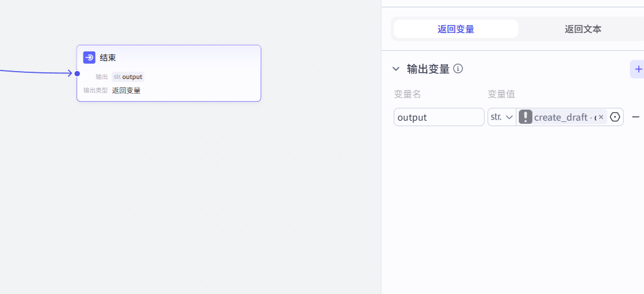Screen dimensions: 644x294
Task: Add a new output variable with plus
Action: pyautogui.click(x=638, y=69)
